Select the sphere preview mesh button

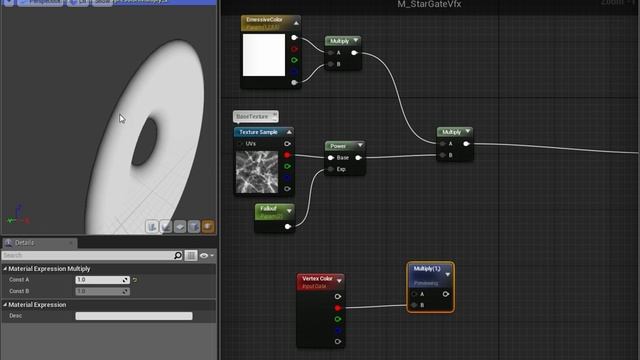tap(166, 227)
